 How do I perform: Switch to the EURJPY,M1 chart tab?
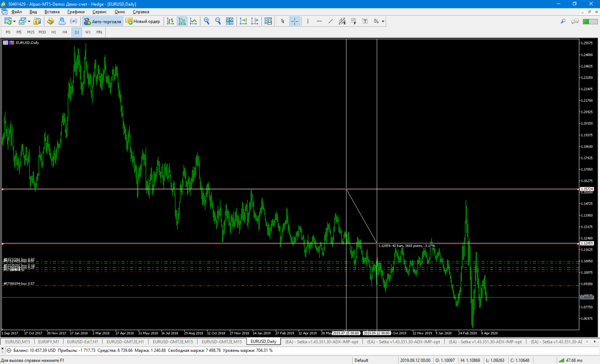48,342
